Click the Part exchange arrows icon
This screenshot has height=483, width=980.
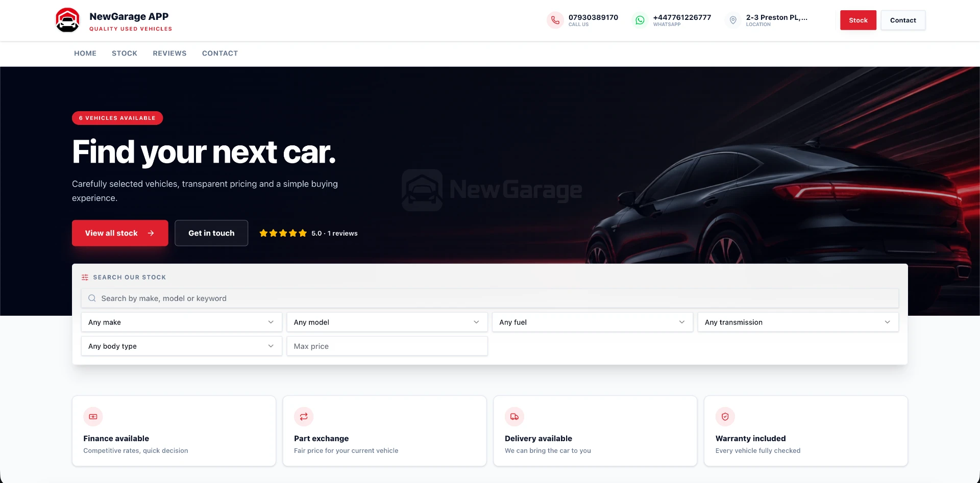(304, 417)
